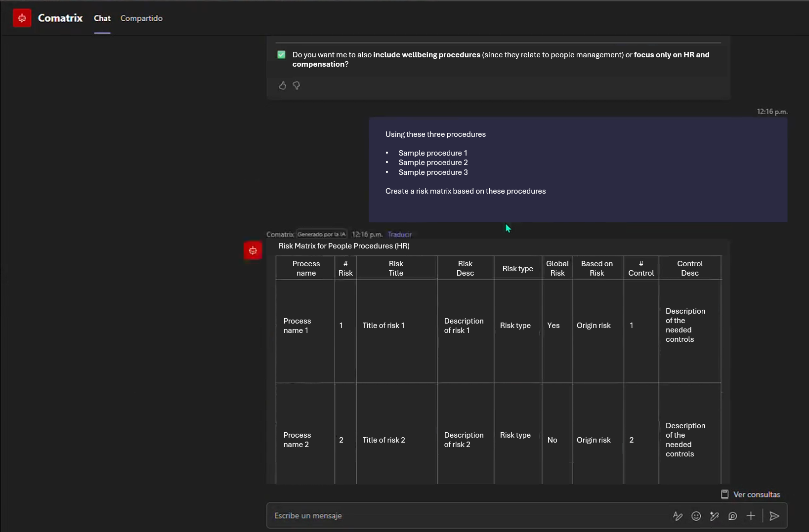Select the Sample procedure 1 bullet
This screenshot has width=809, height=532.
point(433,153)
